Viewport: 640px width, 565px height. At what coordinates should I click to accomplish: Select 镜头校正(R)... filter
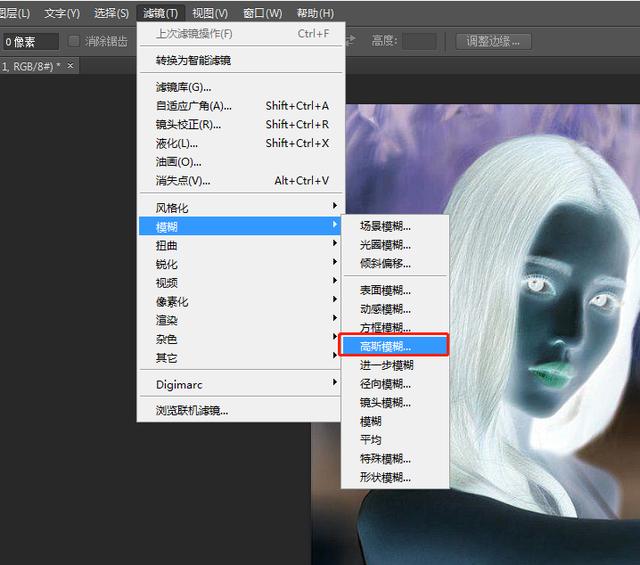241,125
